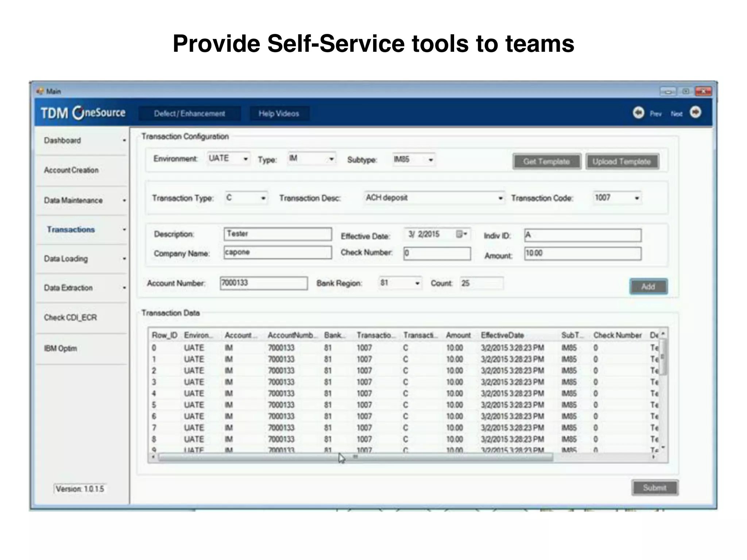The width and height of the screenshot is (747, 560).
Task: Click the Company Name field containing capone
Action: [278, 252]
